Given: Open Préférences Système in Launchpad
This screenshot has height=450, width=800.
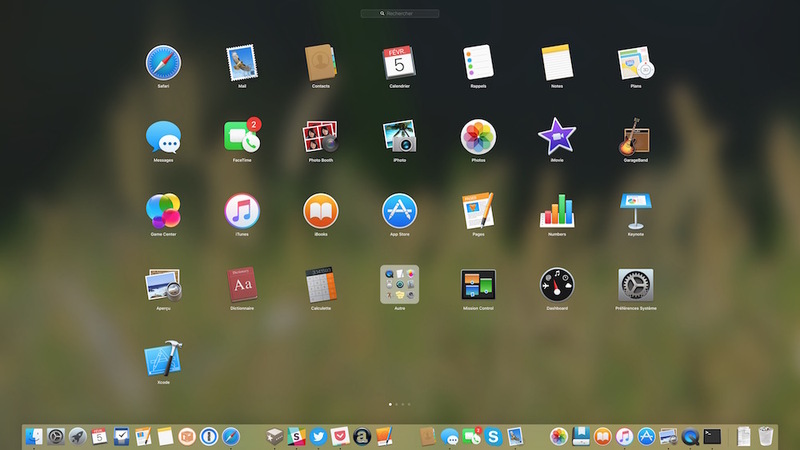Looking at the screenshot, I should tap(636, 285).
